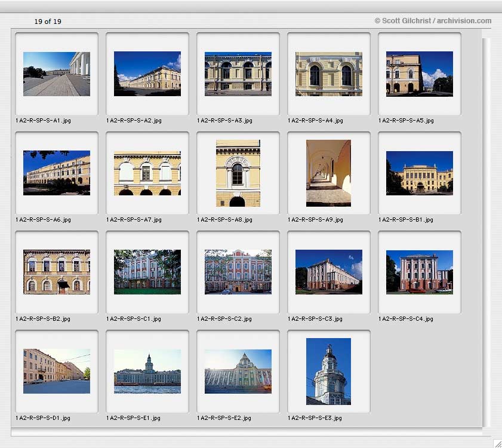Open thumbnail 1A2-R-SP-S-A4.jpg arched windows
The height and width of the screenshot is (448, 502).
pos(329,73)
